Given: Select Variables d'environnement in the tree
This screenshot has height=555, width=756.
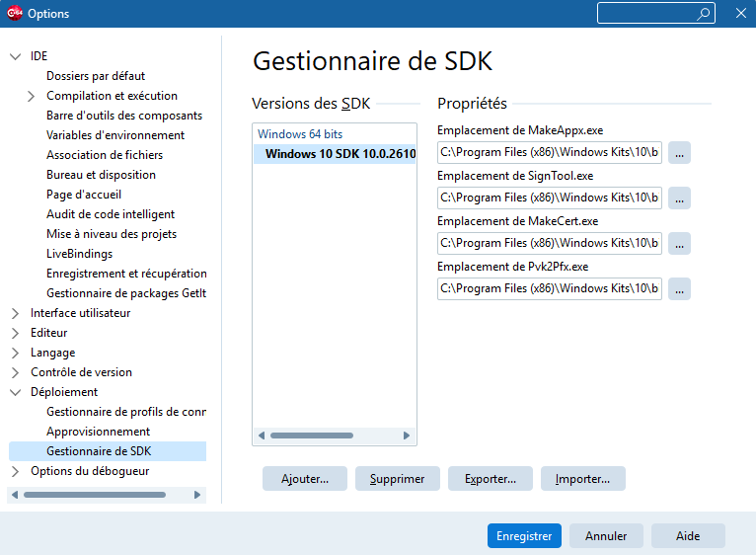Looking at the screenshot, I should (115, 135).
